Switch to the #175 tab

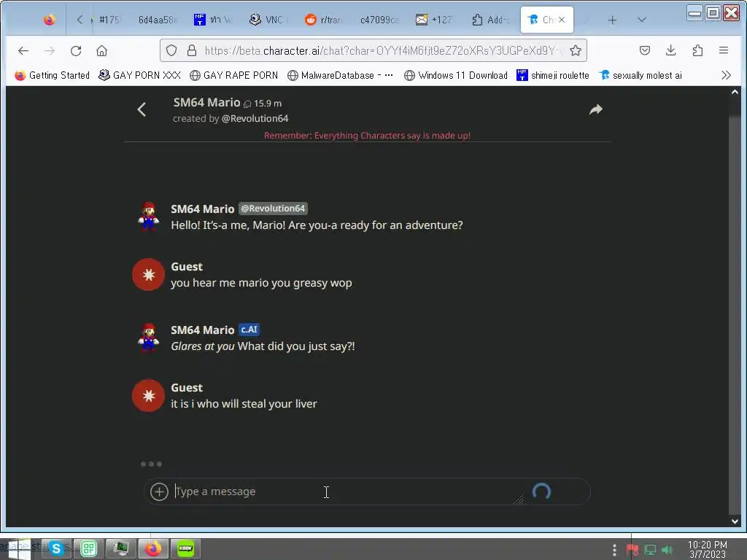[108, 20]
